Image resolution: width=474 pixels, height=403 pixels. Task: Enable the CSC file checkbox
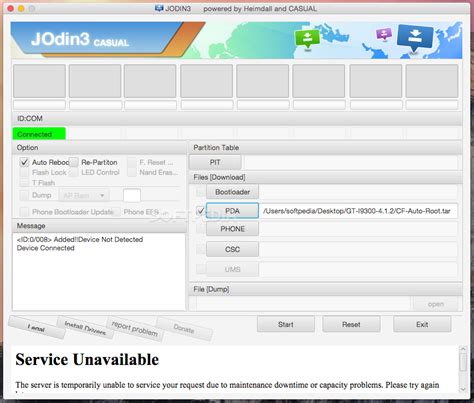tap(200, 249)
